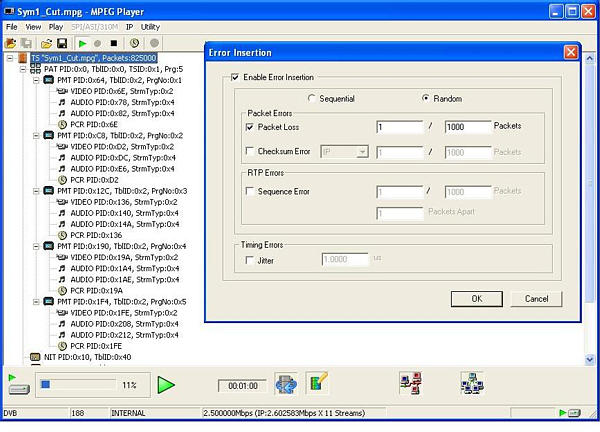Screen dimensions: 600x432
Task: Click the rightmost networked computers icon at bottom
Action: coord(471,383)
